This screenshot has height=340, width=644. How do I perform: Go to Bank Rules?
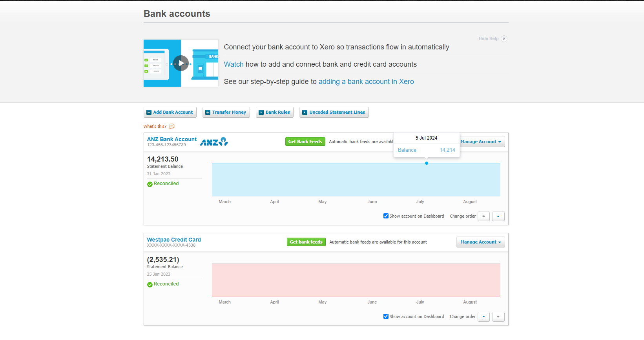point(275,112)
